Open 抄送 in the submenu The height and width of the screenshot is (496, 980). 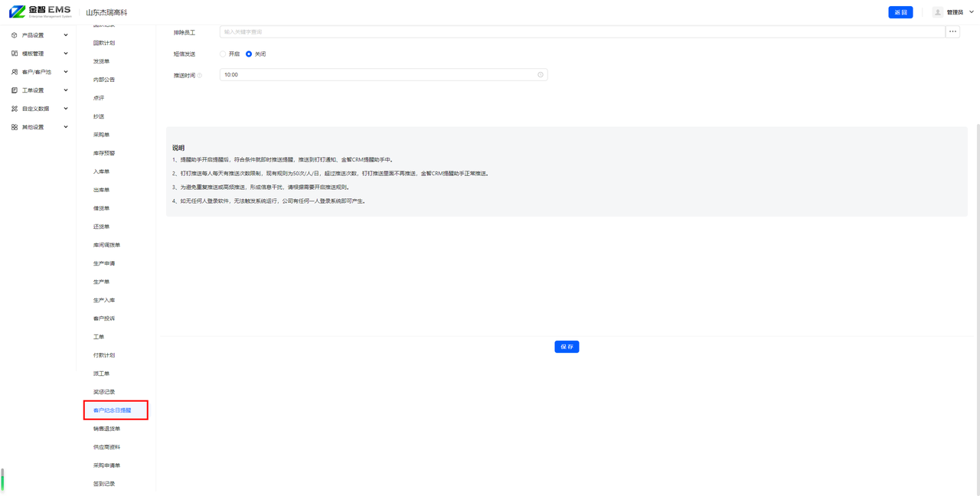pos(99,116)
